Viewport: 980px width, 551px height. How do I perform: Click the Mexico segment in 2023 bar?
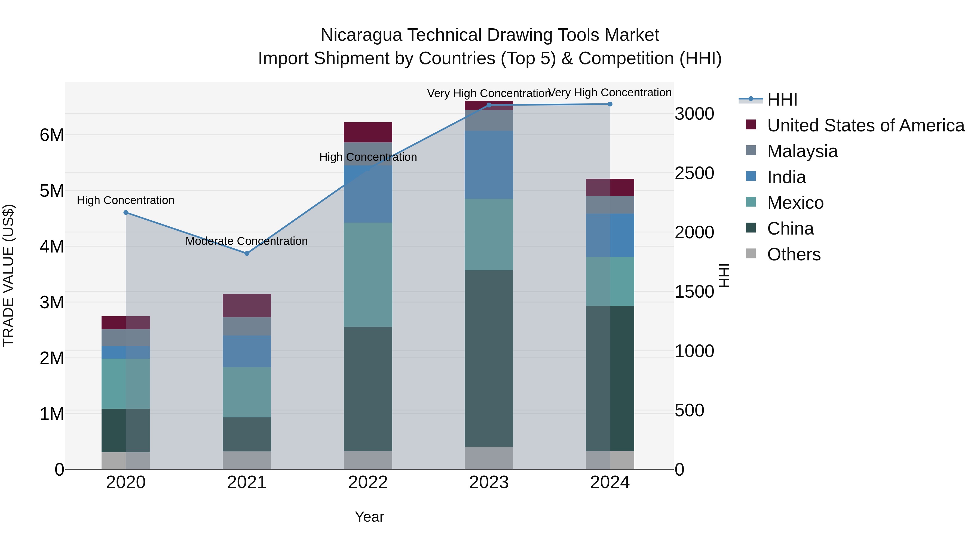pos(489,235)
